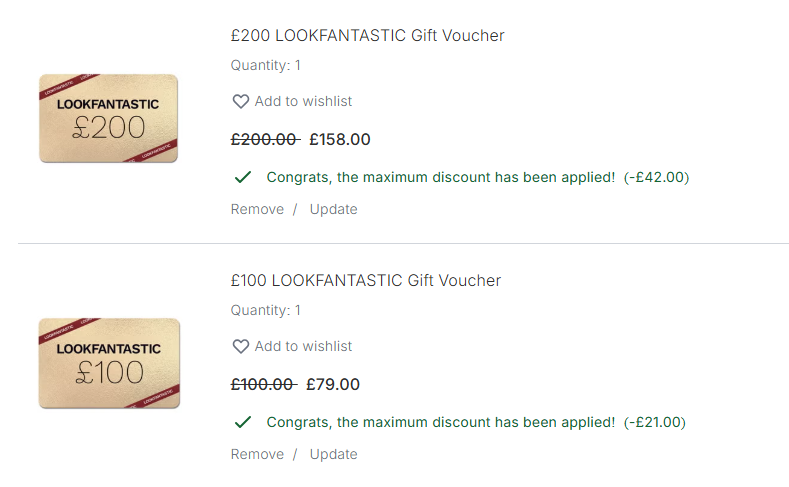Click the discounted £79.00 price
The height and width of the screenshot is (487, 789).
333,385
